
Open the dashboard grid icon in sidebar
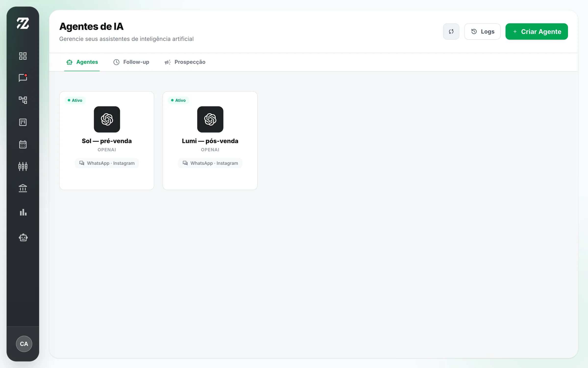[23, 56]
